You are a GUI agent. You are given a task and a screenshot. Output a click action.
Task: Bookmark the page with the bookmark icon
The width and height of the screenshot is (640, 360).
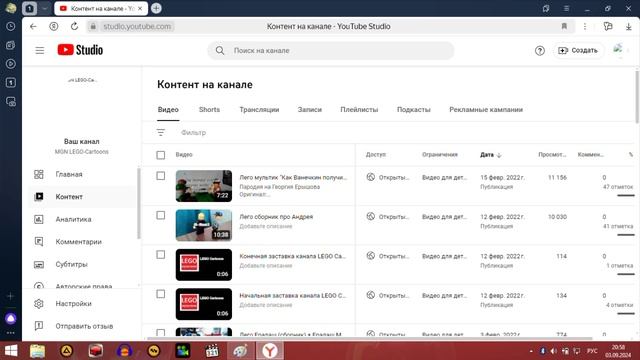[564, 26]
